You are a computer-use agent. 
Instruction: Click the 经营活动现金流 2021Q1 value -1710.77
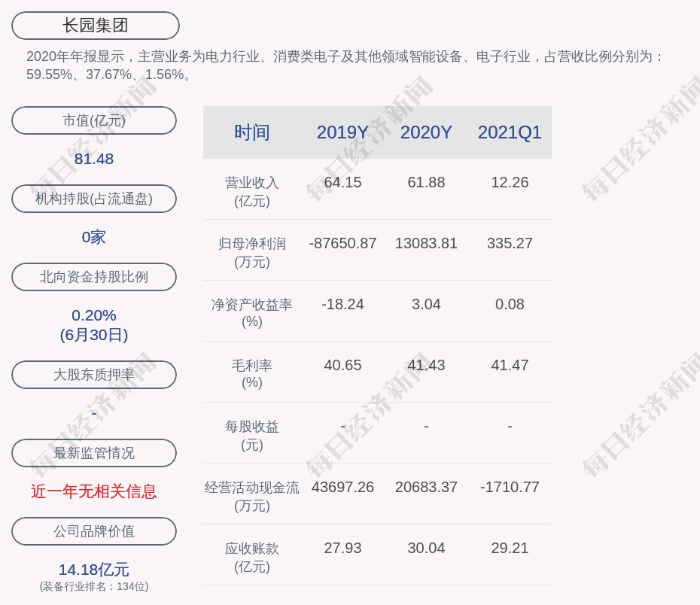(x=510, y=488)
